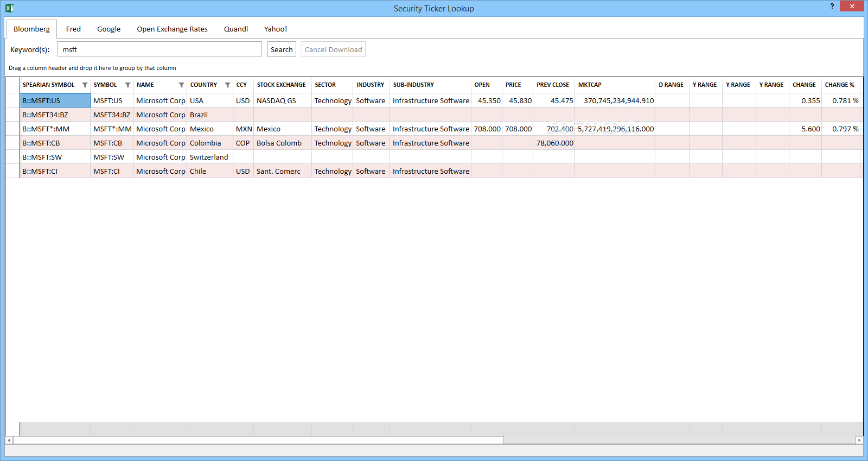Click the help question mark button
Image resolution: width=868 pixels, height=461 pixels.
tap(832, 6)
